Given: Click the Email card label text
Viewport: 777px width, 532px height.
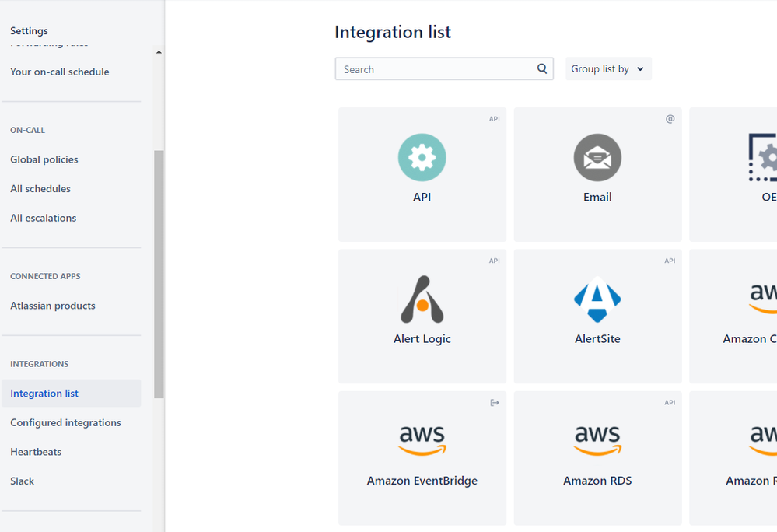Looking at the screenshot, I should click(597, 197).
